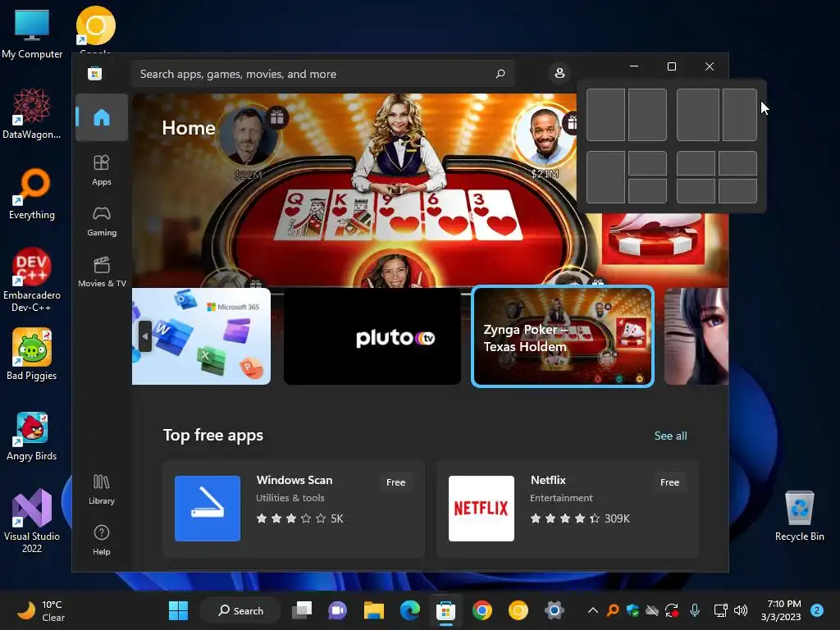Click Free button on Windows Scan

tap(396, 482)
